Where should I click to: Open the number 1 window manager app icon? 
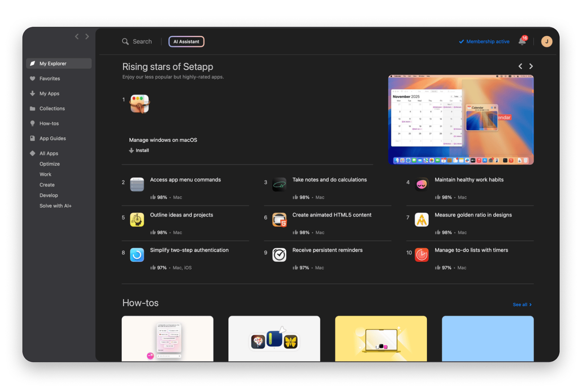(x=140, y=104)
